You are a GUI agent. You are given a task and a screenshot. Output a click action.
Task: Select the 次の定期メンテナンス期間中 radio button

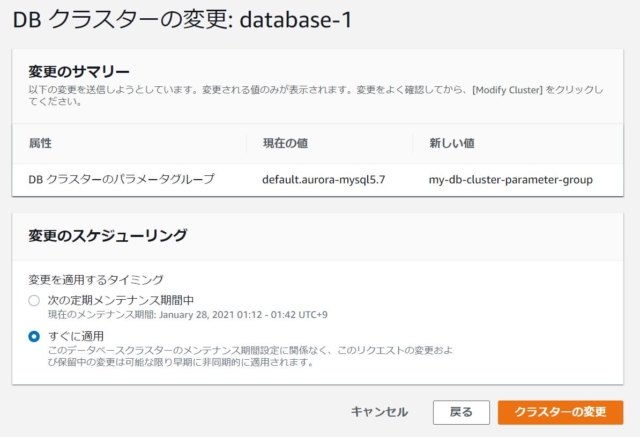pyautogui.click(x=34, y=301)
